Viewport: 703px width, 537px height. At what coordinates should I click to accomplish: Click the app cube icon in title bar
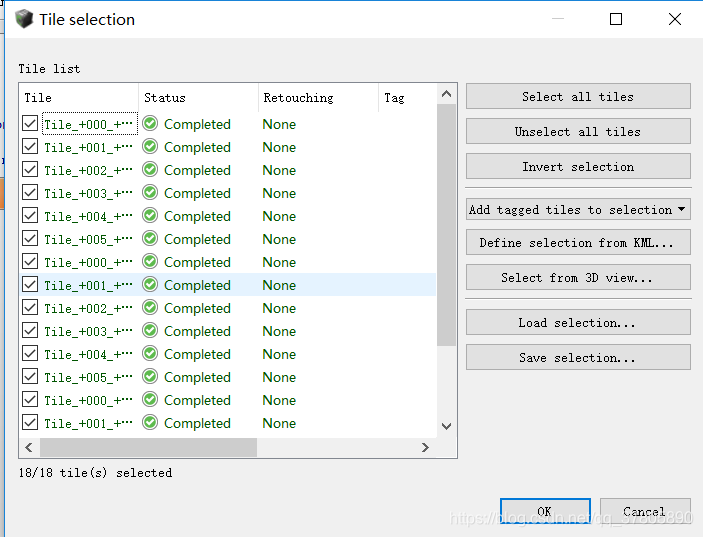coord(24,19)
